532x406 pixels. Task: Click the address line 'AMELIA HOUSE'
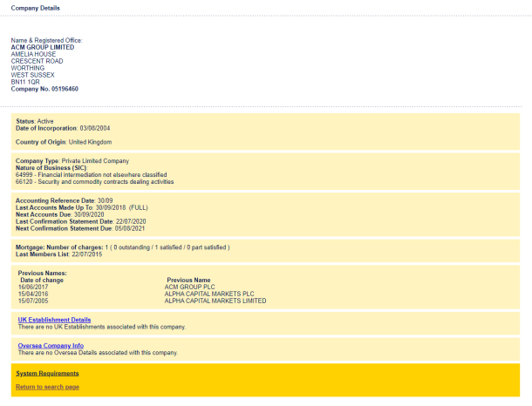pos(33,54)
